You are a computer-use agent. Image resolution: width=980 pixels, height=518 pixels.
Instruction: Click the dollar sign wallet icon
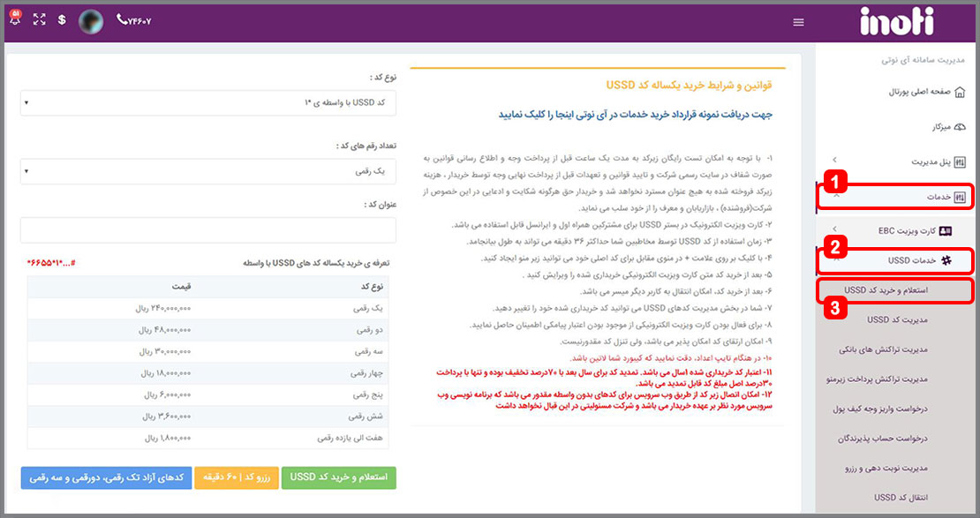62,20
